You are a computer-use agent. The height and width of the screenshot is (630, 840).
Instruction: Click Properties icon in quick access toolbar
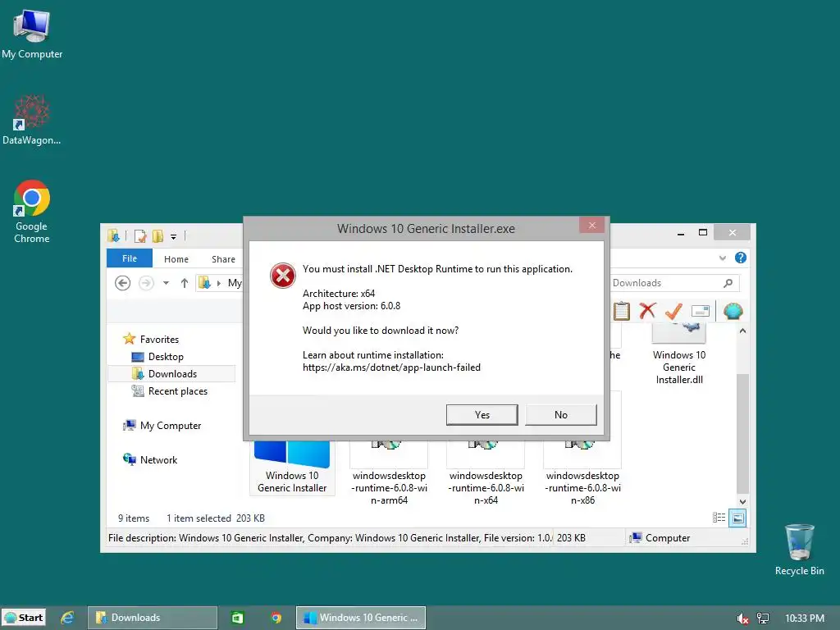[140, 235]
